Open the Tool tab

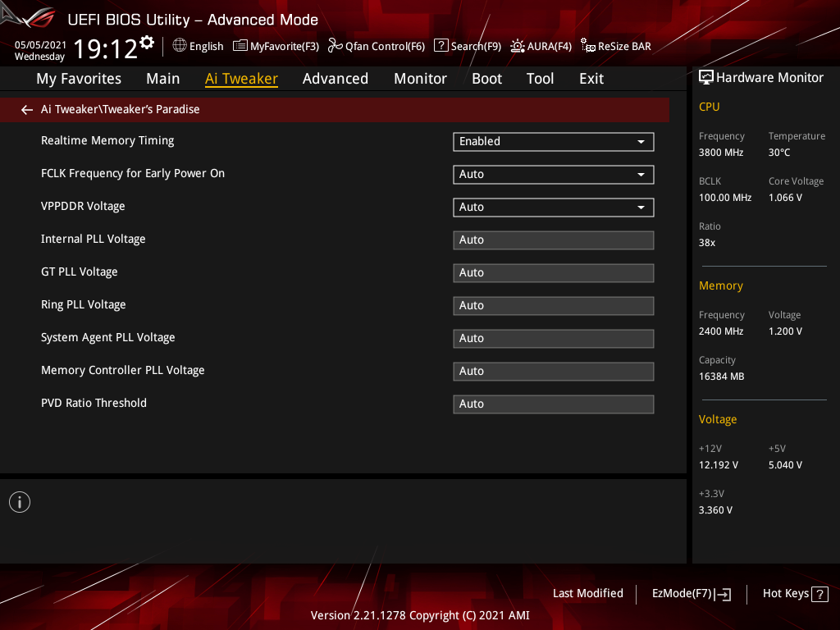[x=540, y=79]
